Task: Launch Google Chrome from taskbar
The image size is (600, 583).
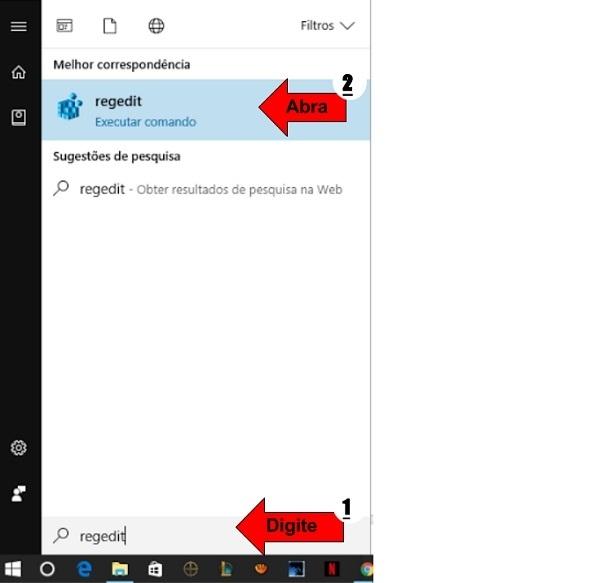Action: [x=366, y=569]
